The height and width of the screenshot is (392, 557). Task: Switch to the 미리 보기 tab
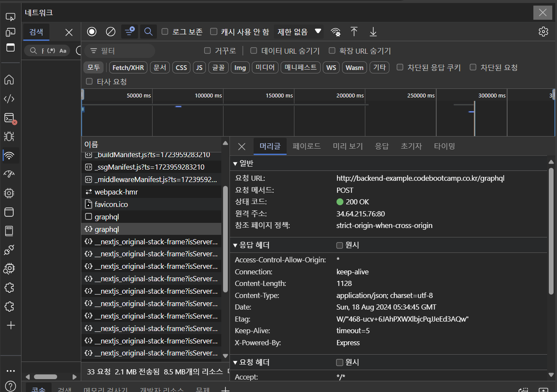point(348,146)
